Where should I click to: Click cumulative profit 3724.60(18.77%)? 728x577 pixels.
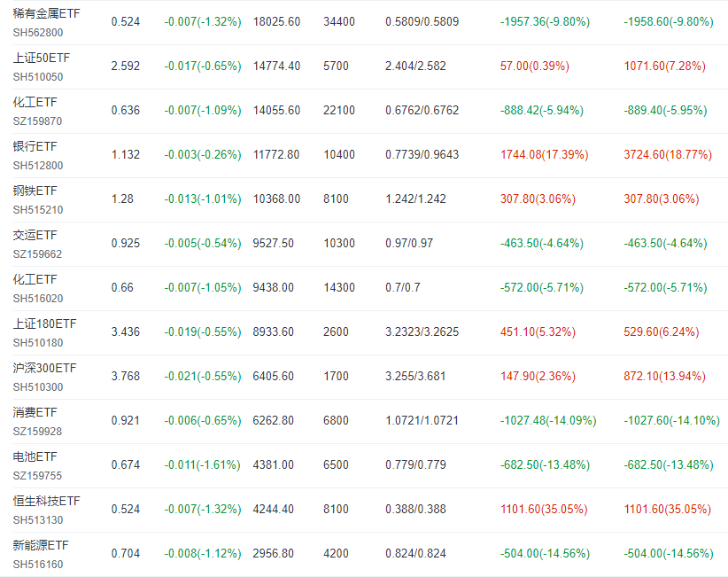point(668,155)
